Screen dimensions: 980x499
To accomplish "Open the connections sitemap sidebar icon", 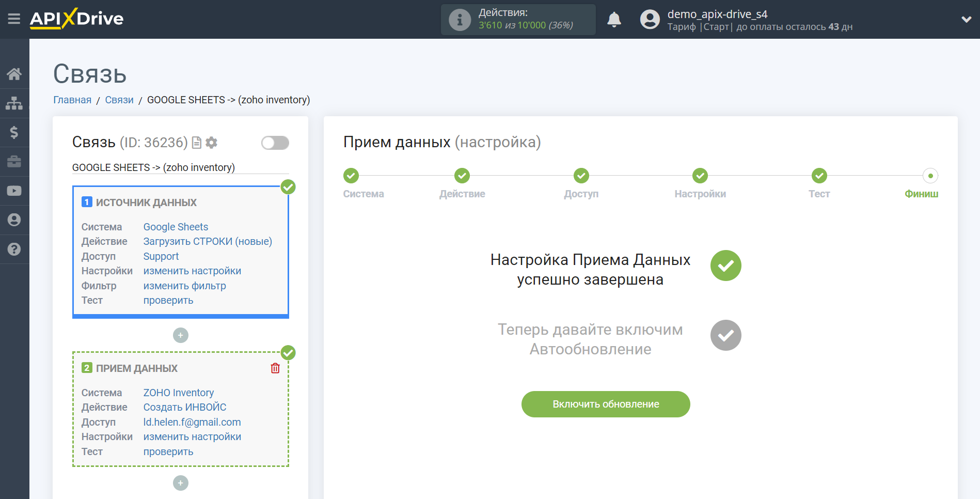I will [14, 103].
